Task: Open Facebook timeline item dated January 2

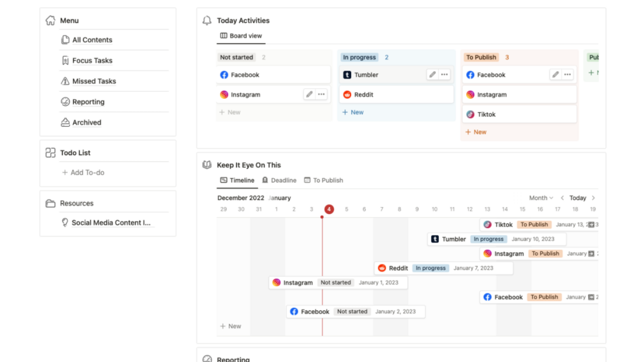Action: (356, 311)
